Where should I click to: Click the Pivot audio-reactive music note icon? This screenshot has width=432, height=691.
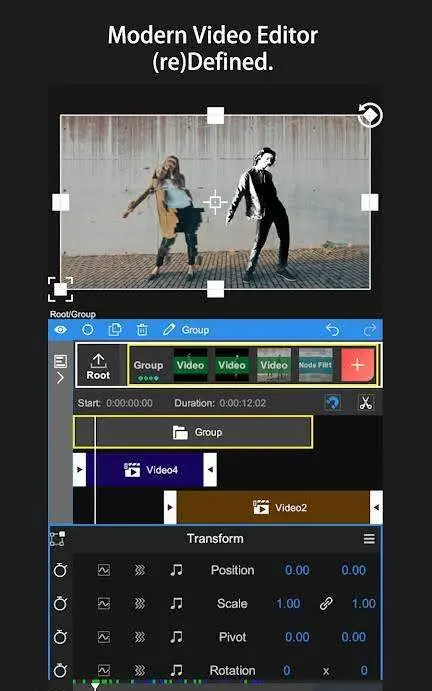176,637
